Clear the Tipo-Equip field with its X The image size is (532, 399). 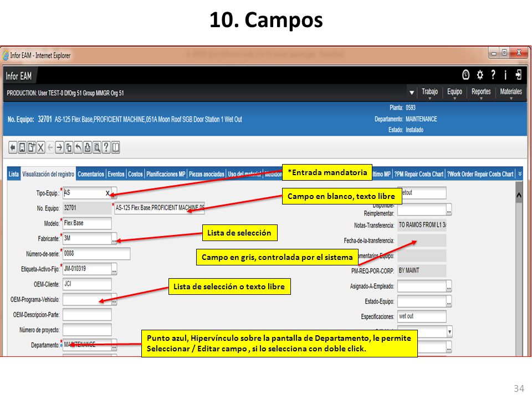[108, 193]
